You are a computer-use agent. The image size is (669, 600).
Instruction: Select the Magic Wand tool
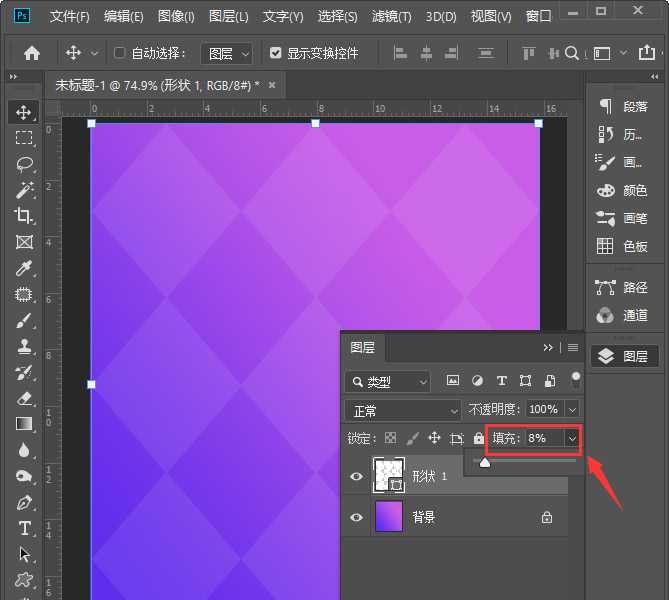(24, 190)
